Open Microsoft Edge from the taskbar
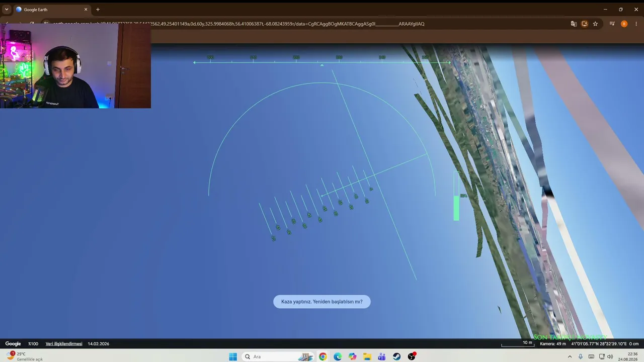The width and height of the screenshot is (644, 362). (x=338, y=356)
